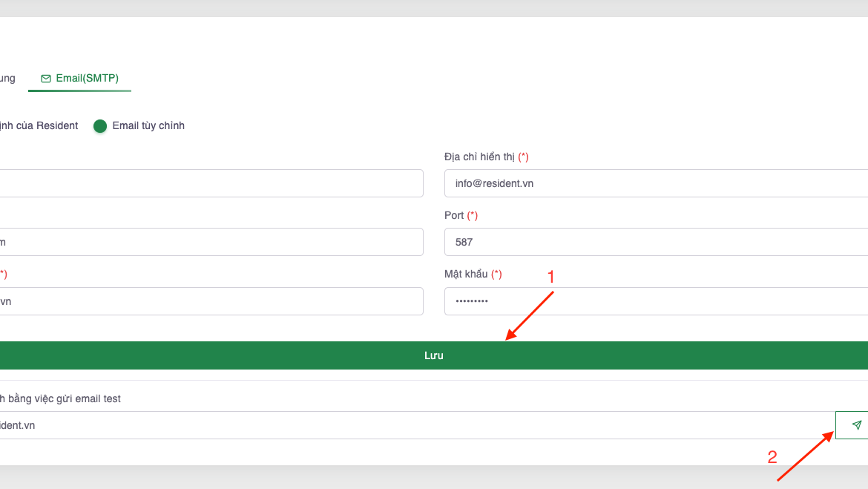The width and height of the screenshot is (868, 489).
Task: Click the 'Email tùy chỉnh' label text
Action: [x=148, y=126]
